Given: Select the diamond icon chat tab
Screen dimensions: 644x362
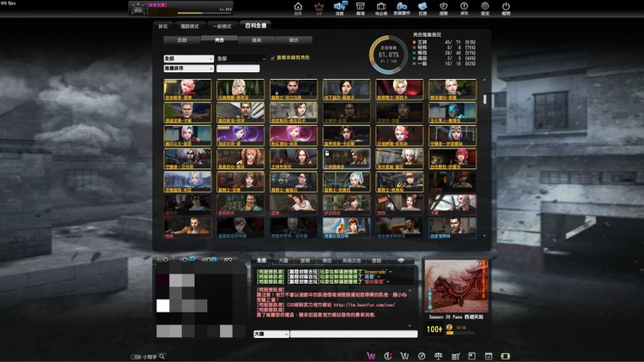Looking at the screenshot, I should (x=401, y=260).
